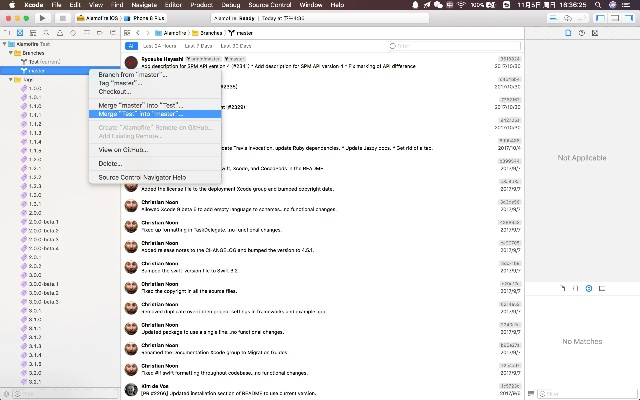Open the Test navigator diamond icon

click(x=73, y=33)
